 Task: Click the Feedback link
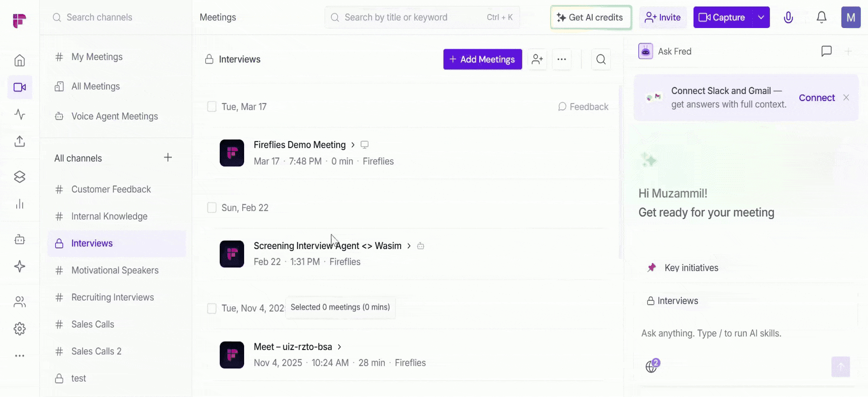click(x=583, y=107)
